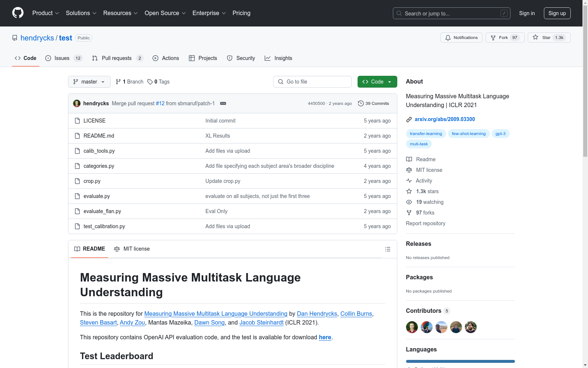The height and width of the screenshot is (368, 588).
Task: Switch to the Projects tab
Action: 203,58
